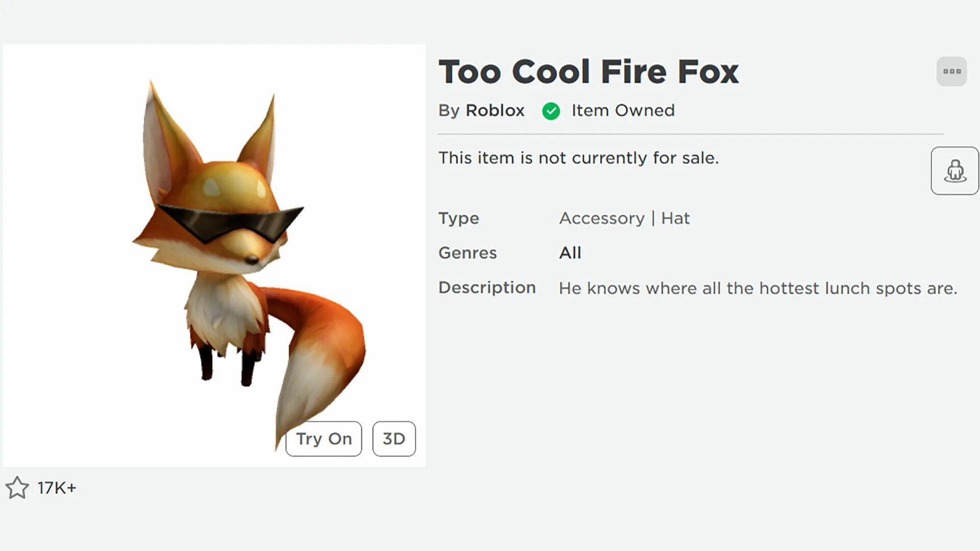Click the Accessory type value
This screenshot has width=980, height=551.
(x=602, y=218)
